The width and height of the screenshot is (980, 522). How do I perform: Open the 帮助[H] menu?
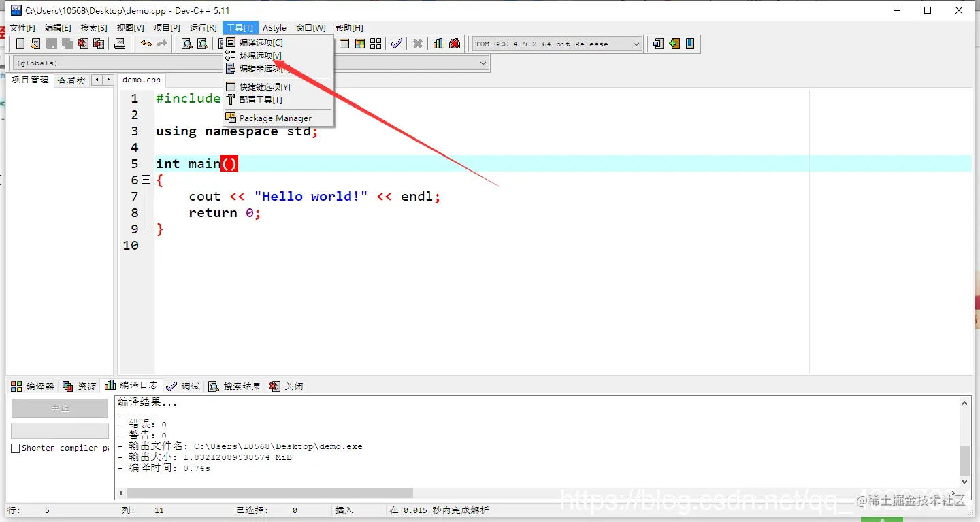(349, 28)
